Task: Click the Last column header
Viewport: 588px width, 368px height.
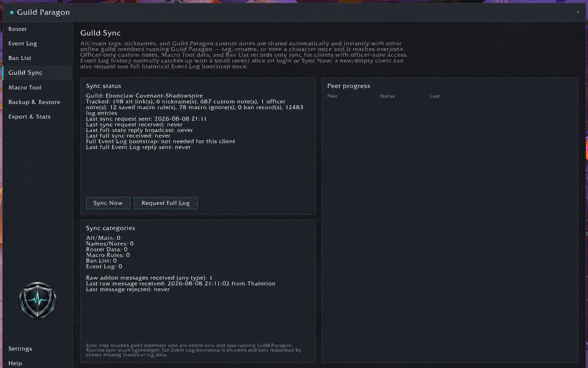Action: (x=435, y=96)
